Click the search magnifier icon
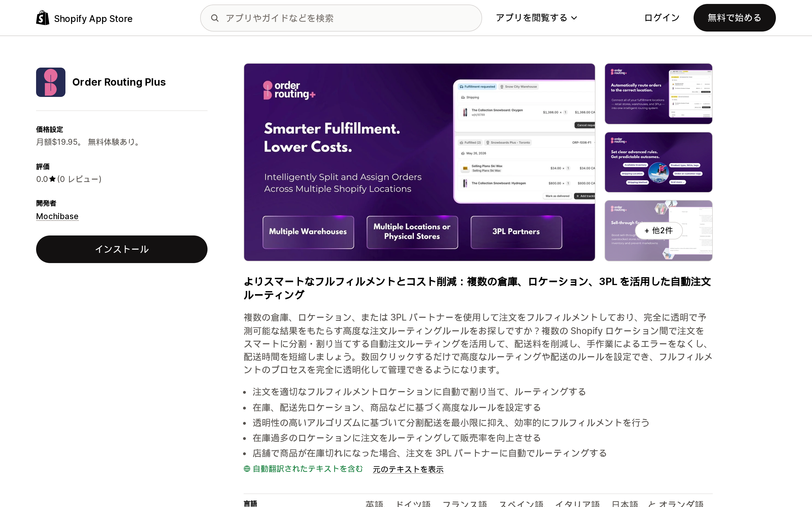Image resolution: width=812 pixels, height=507 pixels. pos(215,18)
